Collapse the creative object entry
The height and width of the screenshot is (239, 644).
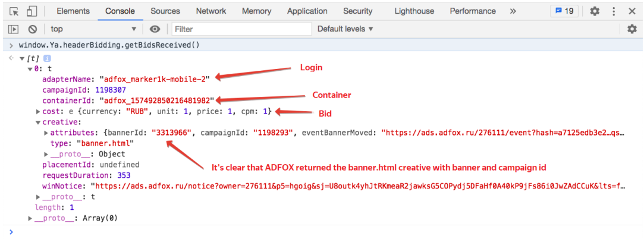[39, 122]
